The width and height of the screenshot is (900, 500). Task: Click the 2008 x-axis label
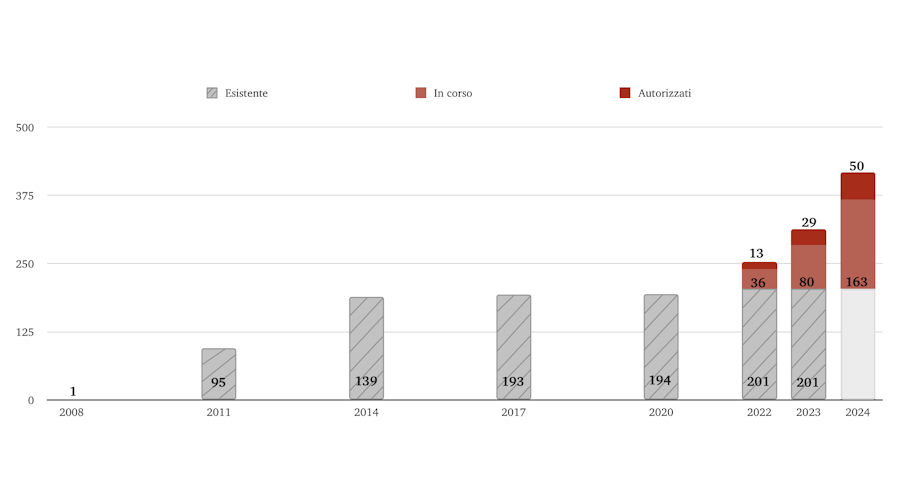(x=71, y=412)
